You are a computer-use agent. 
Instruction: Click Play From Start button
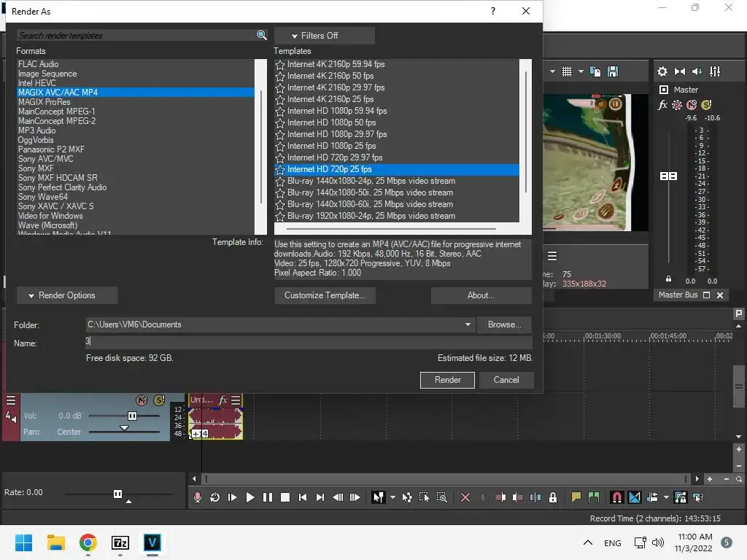pos(233,497)
